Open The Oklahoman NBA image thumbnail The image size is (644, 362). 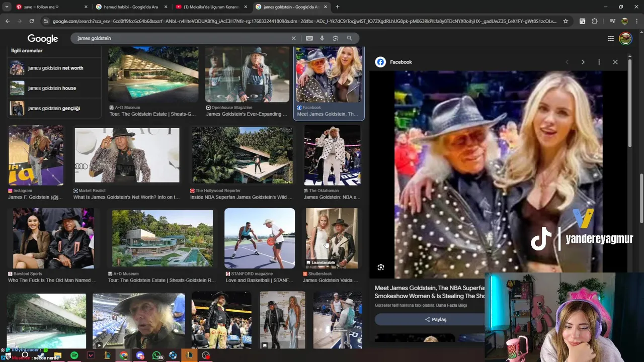coord(332,155)
